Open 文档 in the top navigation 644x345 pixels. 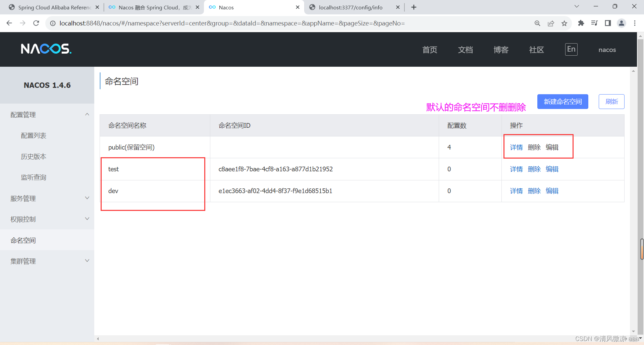coord(466,50)
